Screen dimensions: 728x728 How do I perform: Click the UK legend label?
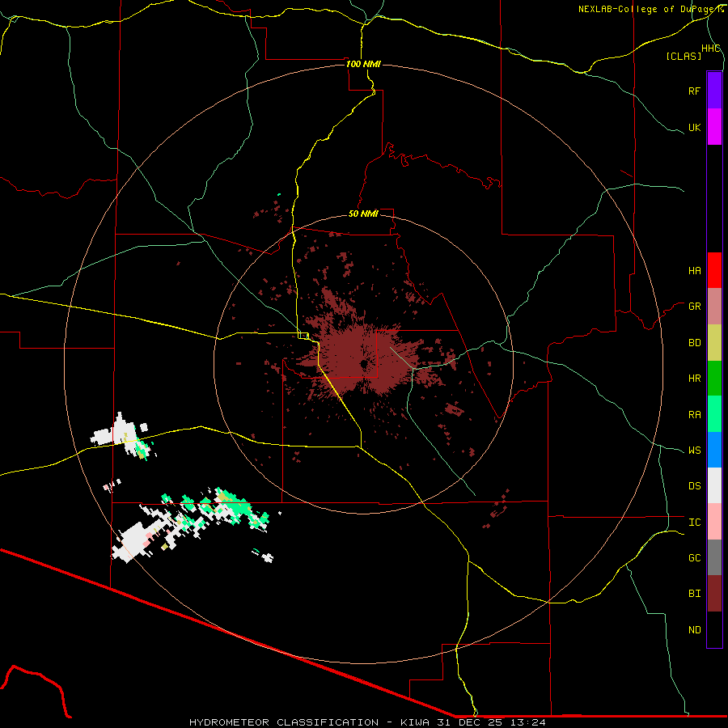[x=694, y=127]
